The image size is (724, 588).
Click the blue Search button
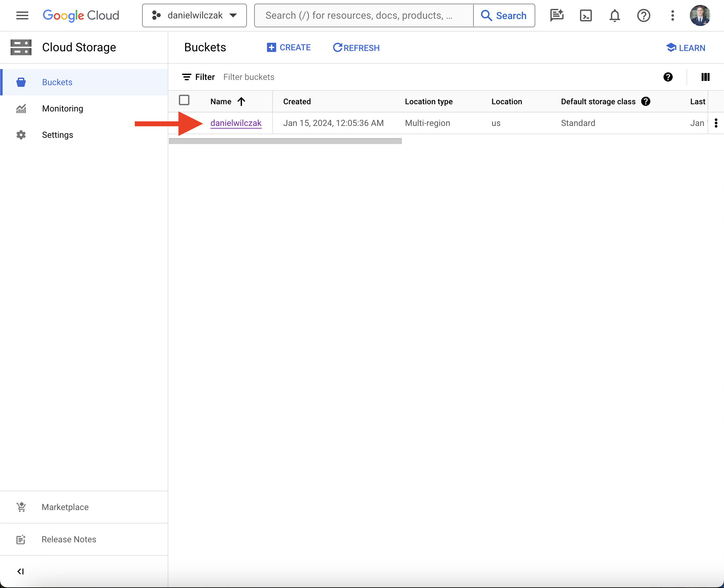(504, 15)
